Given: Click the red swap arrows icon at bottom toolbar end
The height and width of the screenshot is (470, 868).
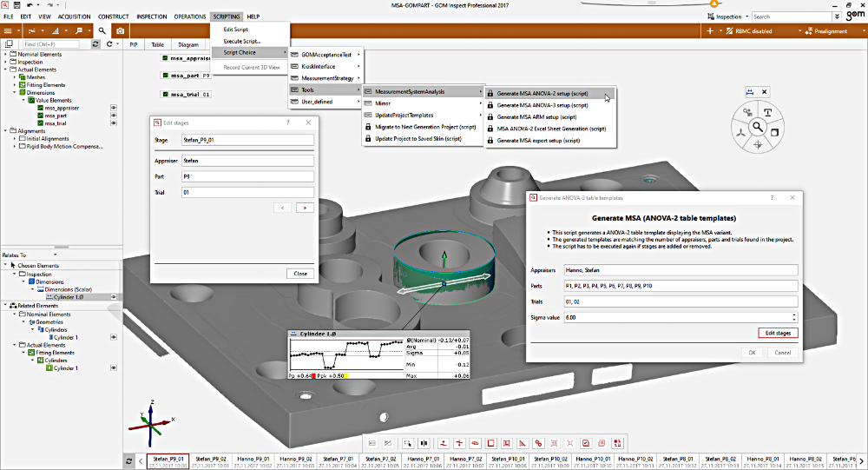Looking at the screenshot, I should 617,443.
